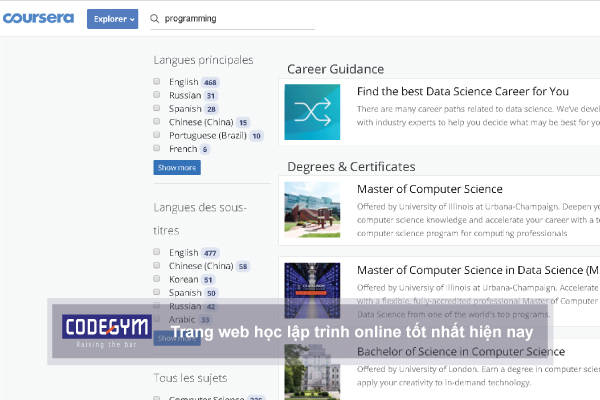600x400 pixels.
Task: Open Master of Computer Science title link
Action: [430, 189]
